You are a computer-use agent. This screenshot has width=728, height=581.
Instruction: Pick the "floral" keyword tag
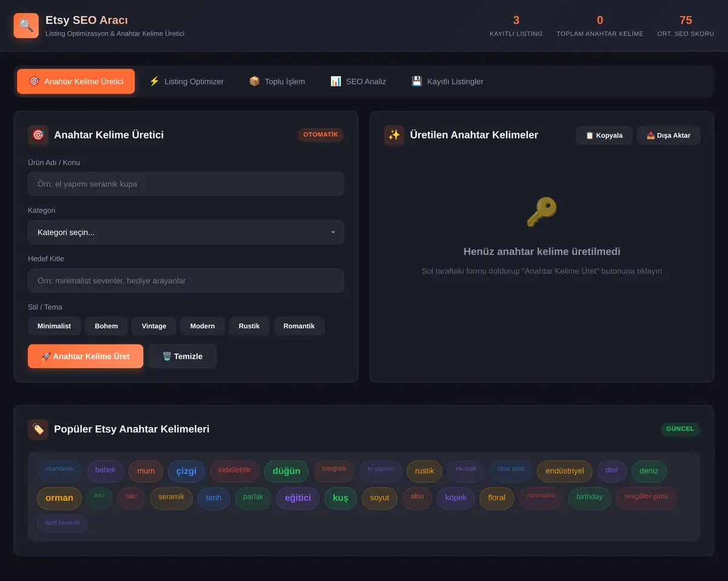497,498
